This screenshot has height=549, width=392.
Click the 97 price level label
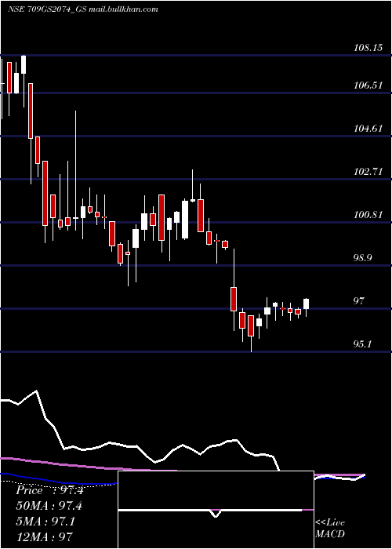(360, 300)
